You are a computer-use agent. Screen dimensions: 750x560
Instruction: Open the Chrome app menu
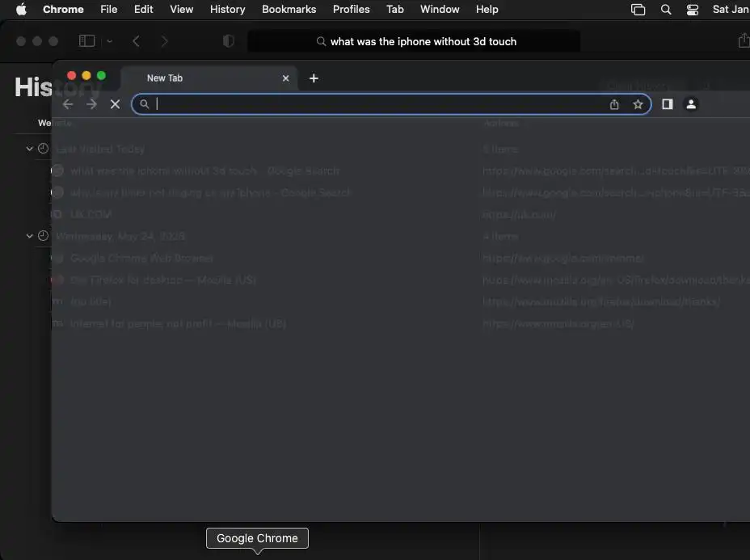(63, 10)
